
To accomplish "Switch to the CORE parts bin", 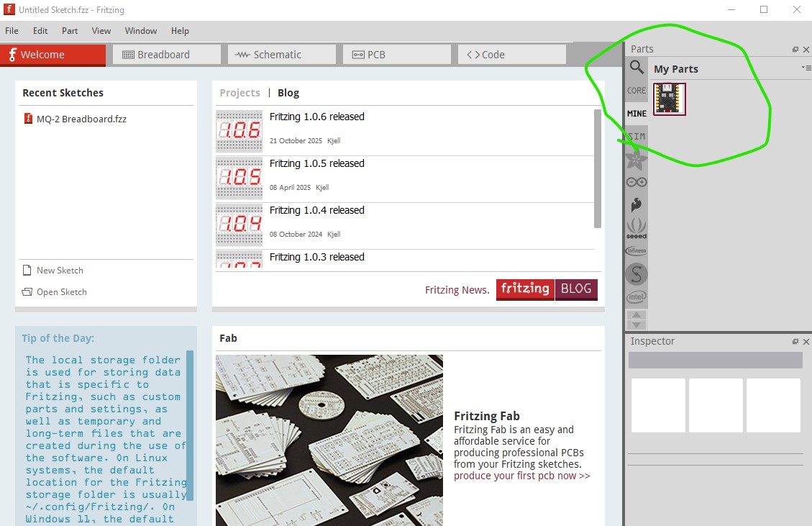I will point(637,91).
